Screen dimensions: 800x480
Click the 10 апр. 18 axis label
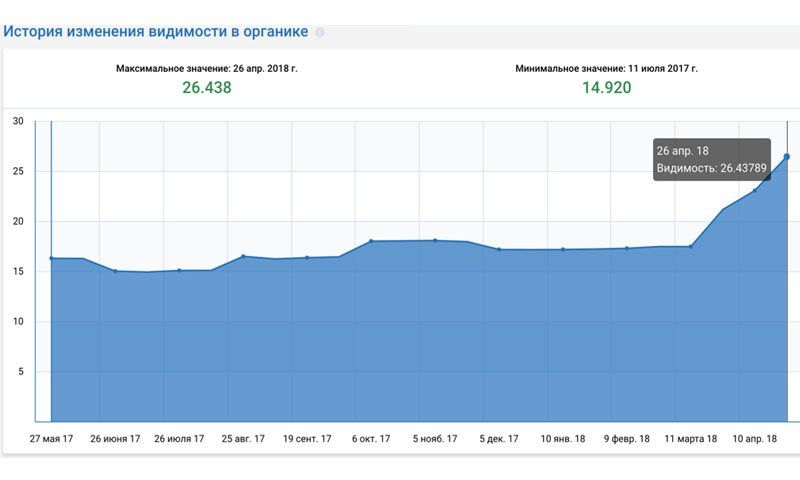pos(755,438)
